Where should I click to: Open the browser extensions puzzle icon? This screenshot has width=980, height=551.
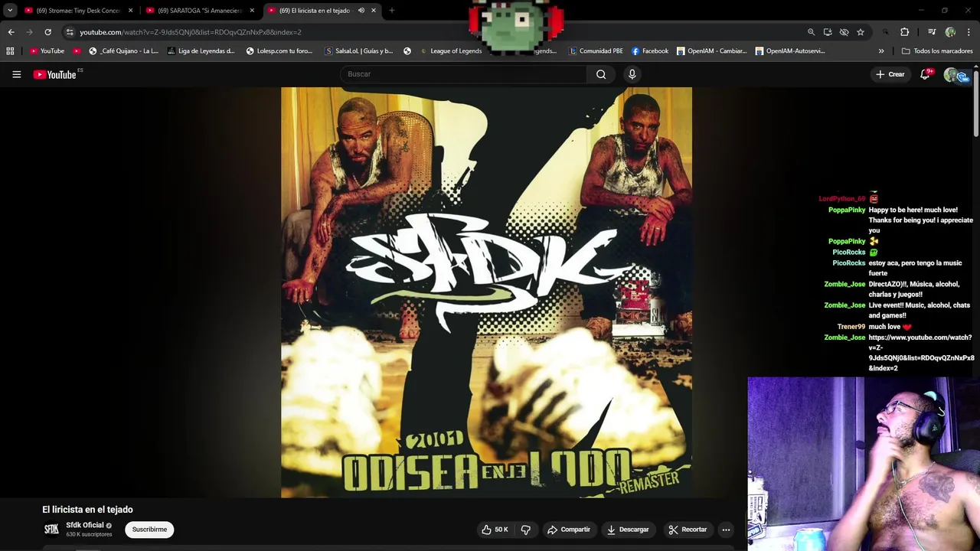tap(904, 32)
